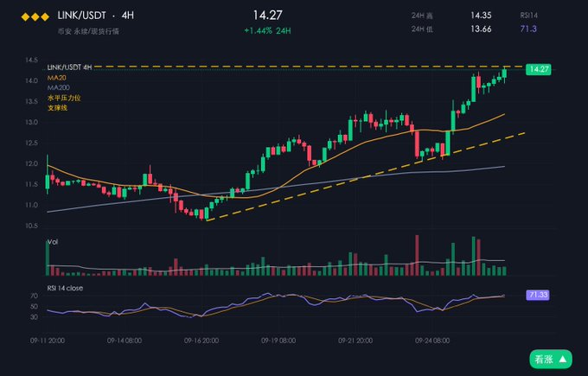Click the RSI 30 level label
Viewport: 588px width, 376px height.
click(x=34, y=316)
